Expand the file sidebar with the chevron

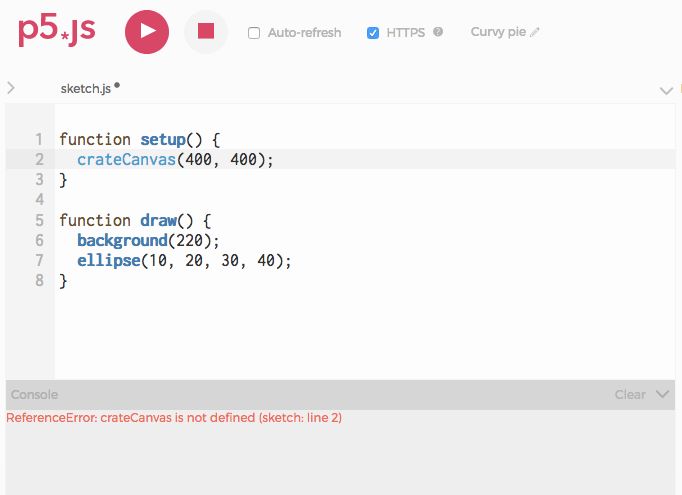click(11, 88)
